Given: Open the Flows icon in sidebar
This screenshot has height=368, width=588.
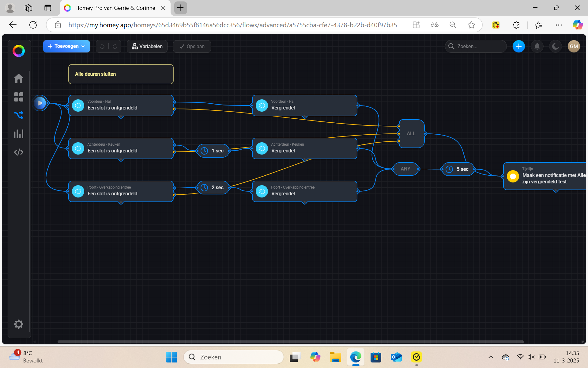Looking at the screenshot, I should (x=19, y=115).
